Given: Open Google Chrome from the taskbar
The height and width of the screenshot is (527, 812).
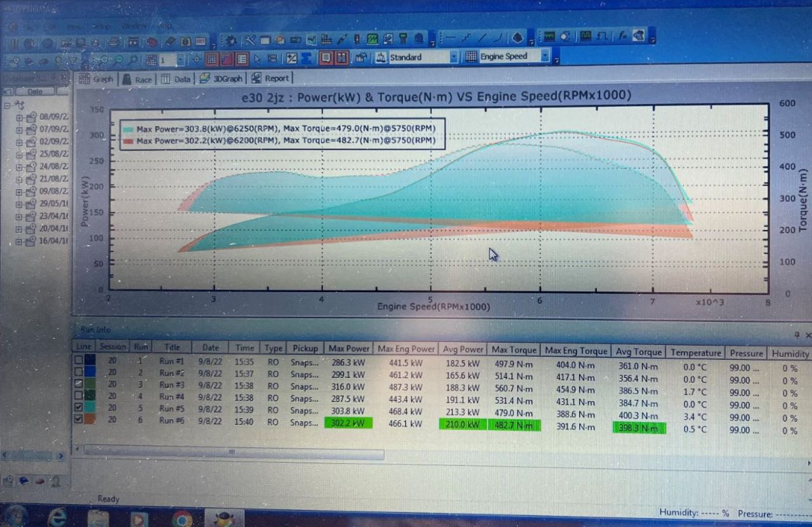Looking at the screenshot, I should click(181, 519).
